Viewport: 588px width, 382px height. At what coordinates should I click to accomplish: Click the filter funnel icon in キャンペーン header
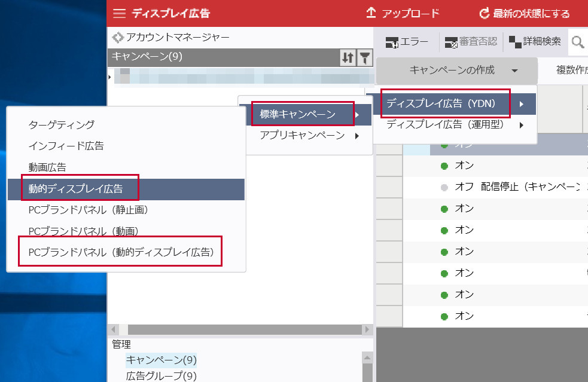364,58
